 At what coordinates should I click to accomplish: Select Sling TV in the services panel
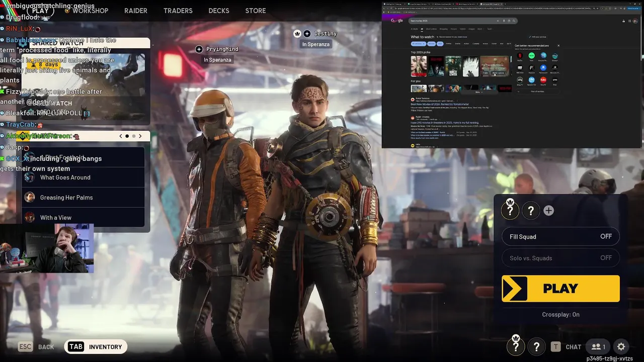(x=520, y=80)
